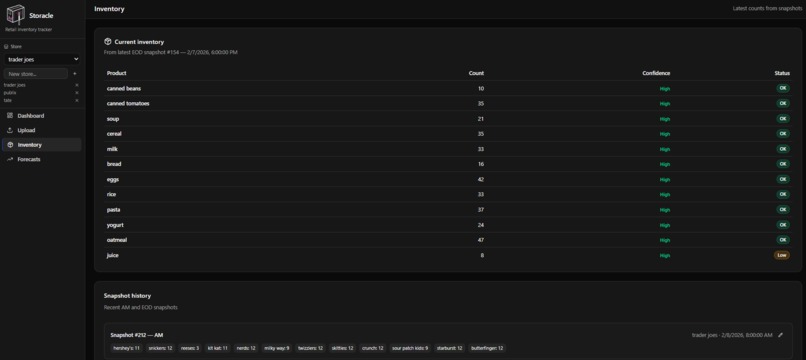Click the Current inventory box icon
This screenshot has height=360, width=806.
[x=107, y=42]
